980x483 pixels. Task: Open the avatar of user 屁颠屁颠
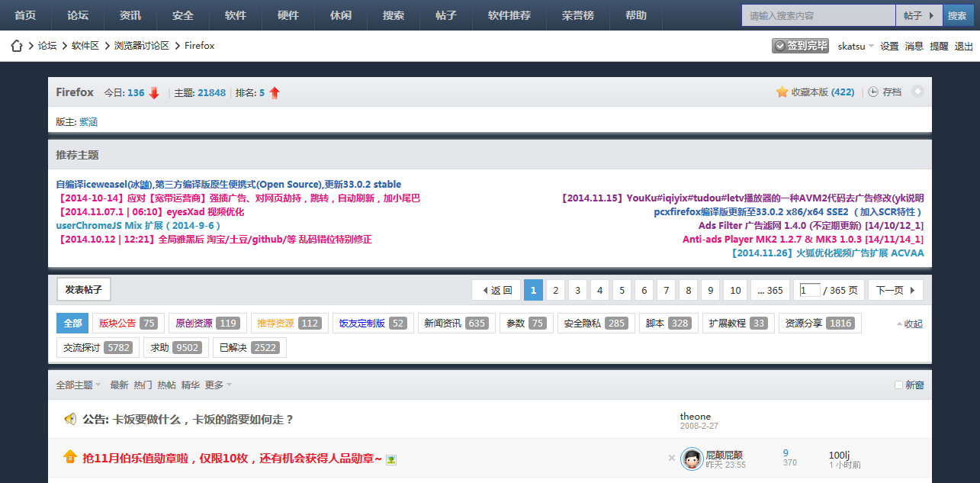(x=692, y=459)
